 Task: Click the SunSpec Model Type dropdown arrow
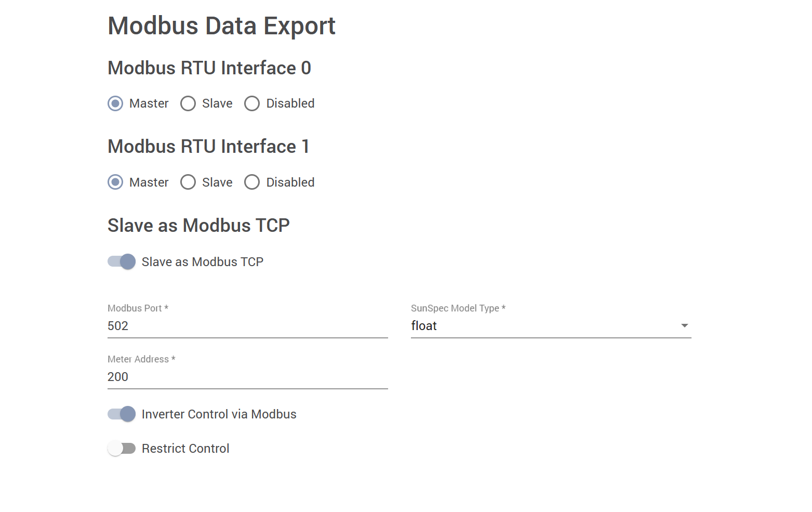[x=685, y=326]
